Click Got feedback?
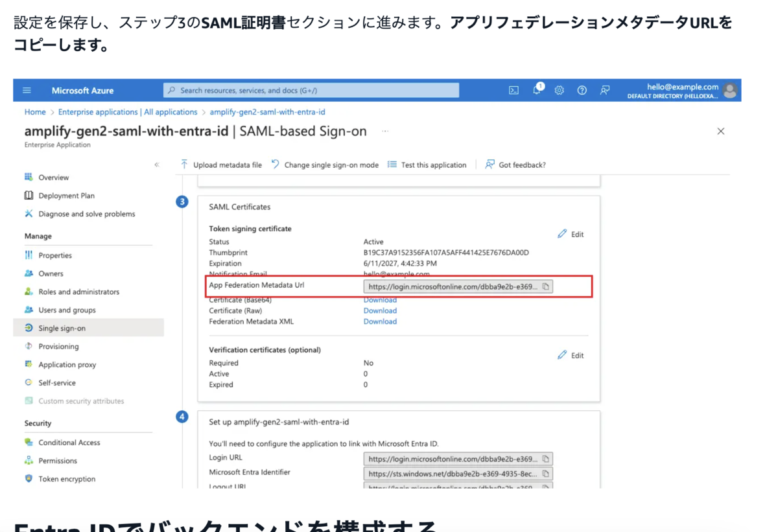The image size is (778, 532). (x=515, y=165)
